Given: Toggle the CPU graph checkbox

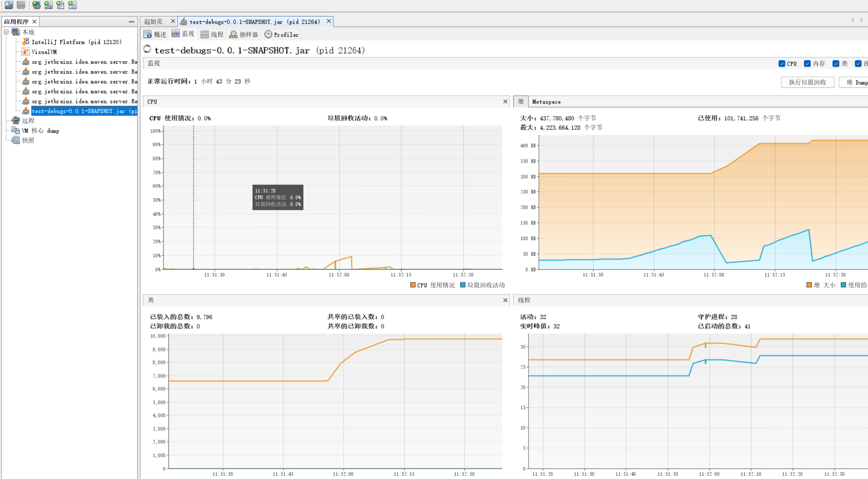Looking at the screenshot, I should coord(781,64).
